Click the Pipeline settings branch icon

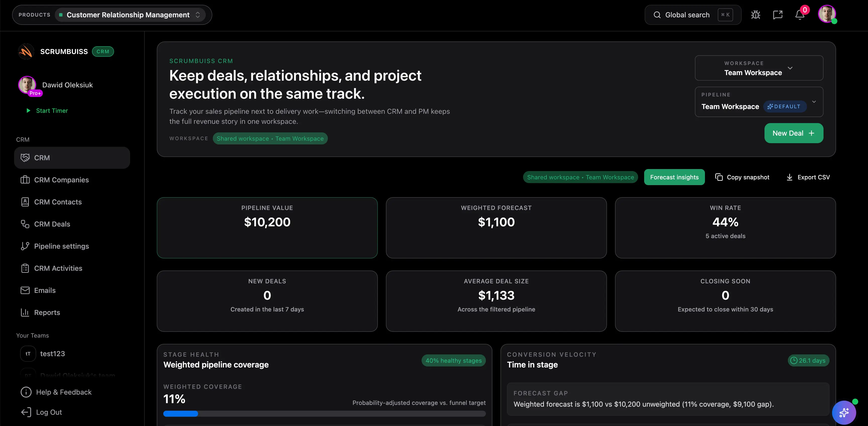point(25,246)
